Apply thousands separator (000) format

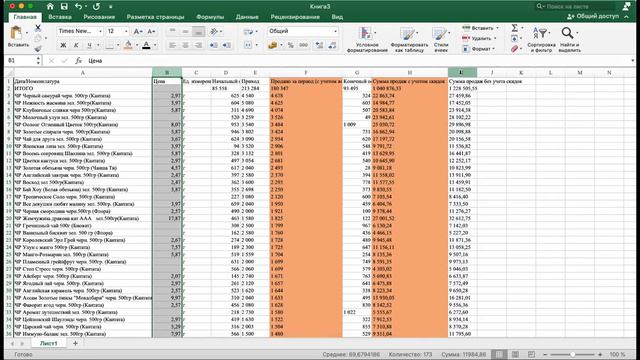(303, 45)
